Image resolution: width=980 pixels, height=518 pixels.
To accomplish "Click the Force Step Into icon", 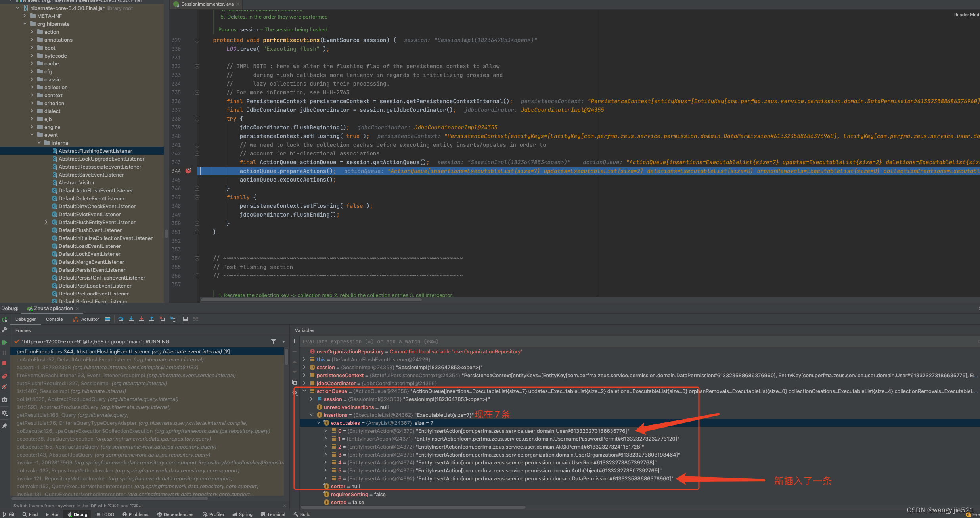I will 142,319.
